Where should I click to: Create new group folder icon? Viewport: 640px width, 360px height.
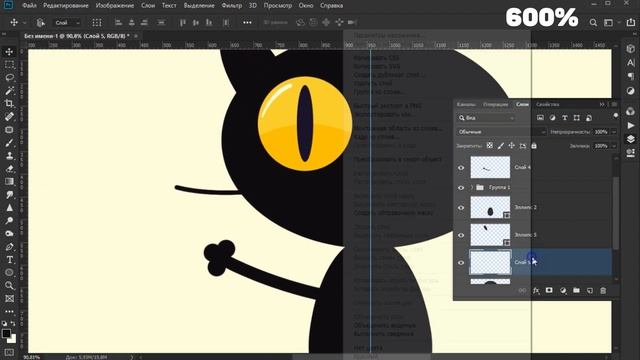[576, 291]
